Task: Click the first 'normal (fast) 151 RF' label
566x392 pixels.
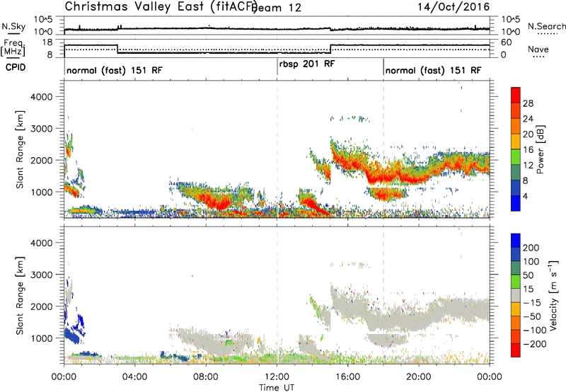Action: [115, 70]
